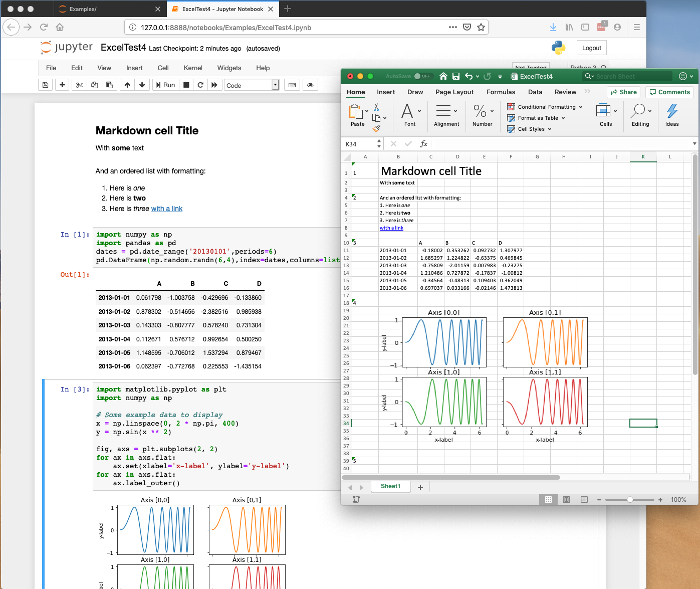Open Firefox hamburger menu
The height and width of the screenshot is (589, 700).
point(636,27)
